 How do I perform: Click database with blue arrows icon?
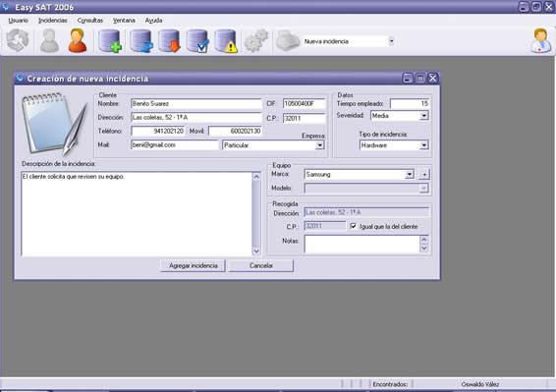141,41
